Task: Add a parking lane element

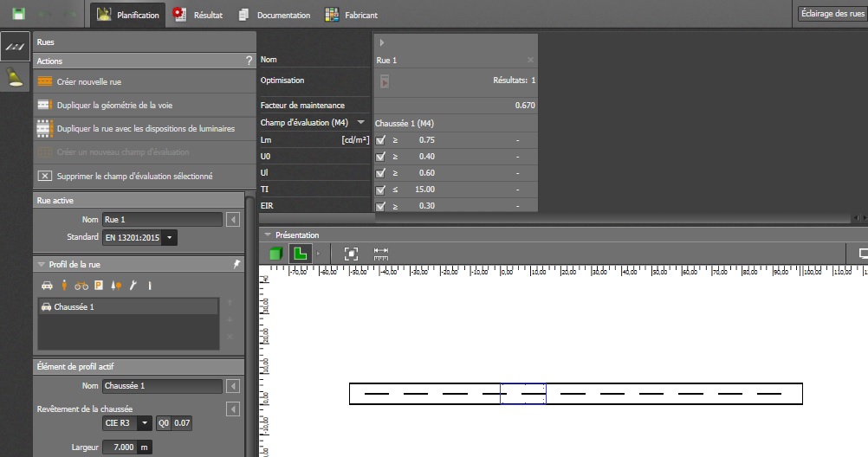Action: (x=99, y=286)
